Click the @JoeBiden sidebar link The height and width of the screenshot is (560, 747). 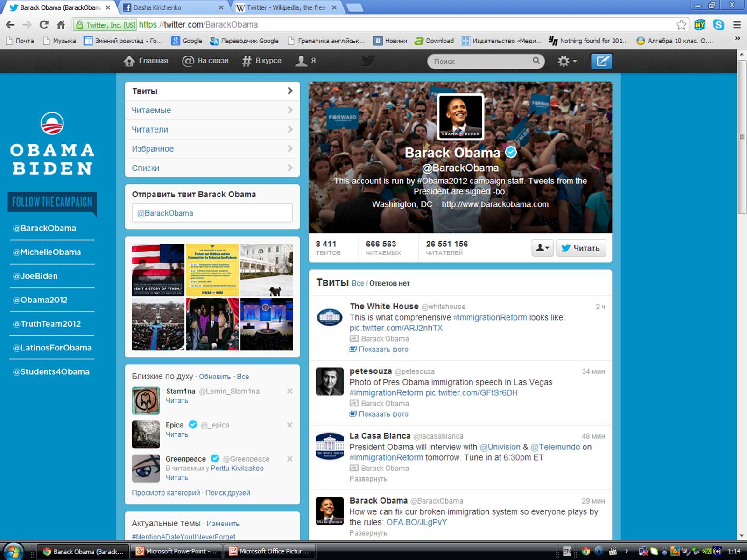pyautogui.click(x=35, y=276)
